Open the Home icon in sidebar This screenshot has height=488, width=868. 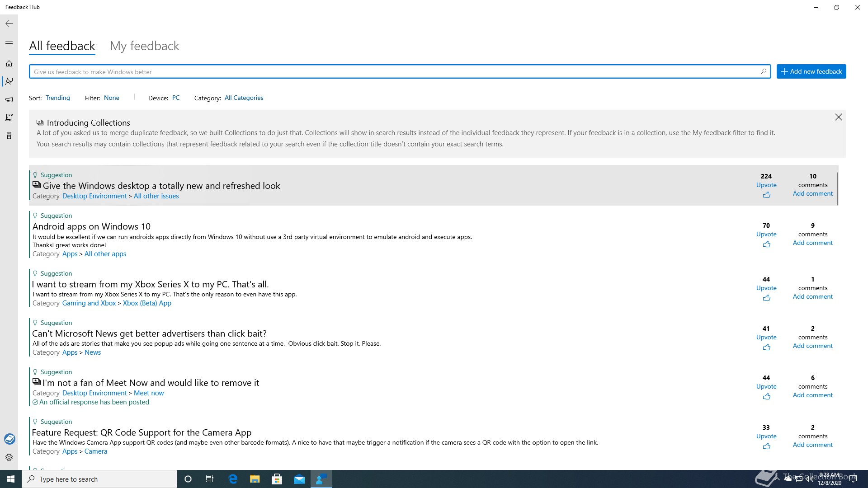pyautogui.click(x=9, y=64)
